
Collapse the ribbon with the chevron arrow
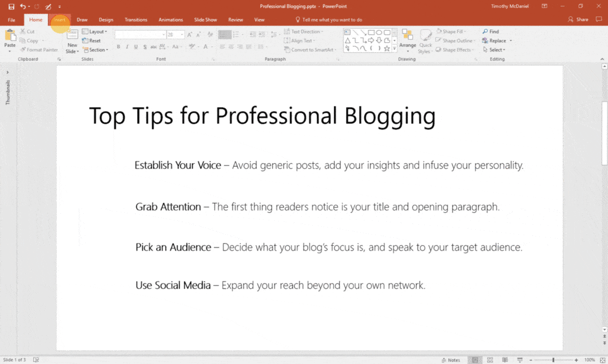[602, 59]
